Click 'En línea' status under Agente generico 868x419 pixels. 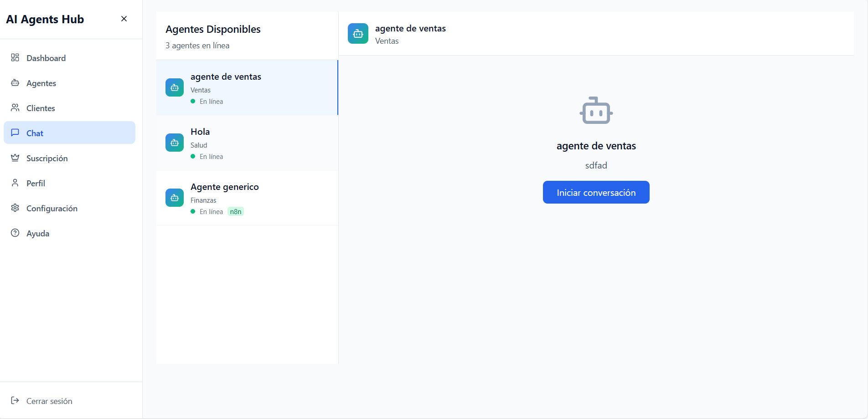pos(212,212)
